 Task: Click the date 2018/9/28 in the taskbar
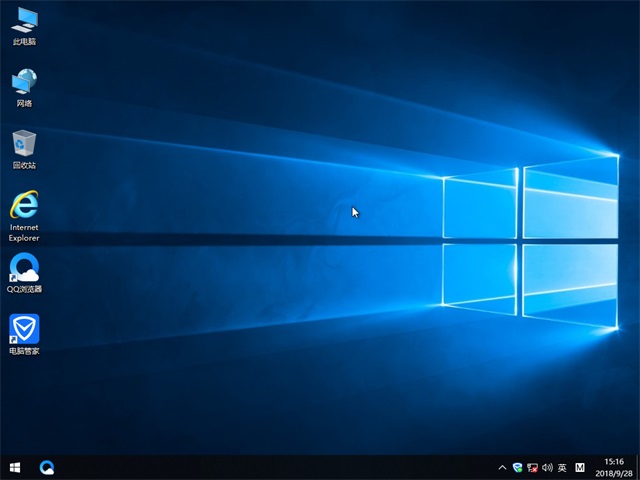(610, 473)
